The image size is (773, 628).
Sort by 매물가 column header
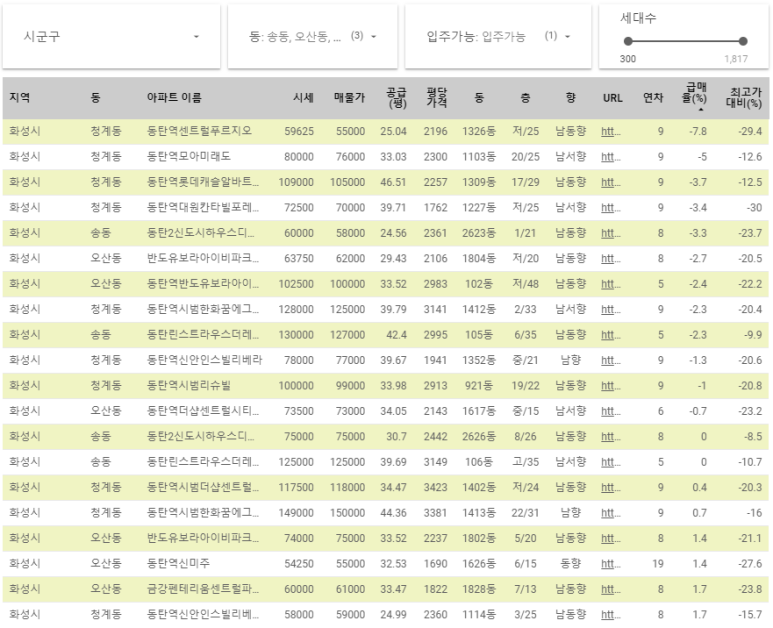349,98
